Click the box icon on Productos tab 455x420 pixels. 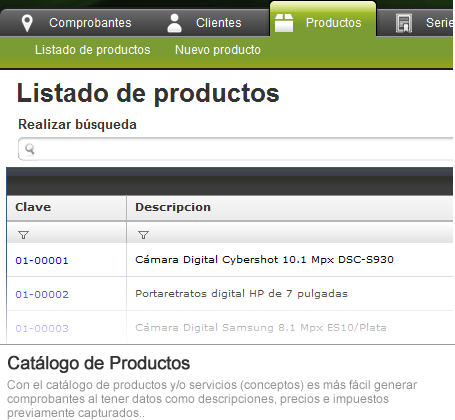click(x=284, y=23)
